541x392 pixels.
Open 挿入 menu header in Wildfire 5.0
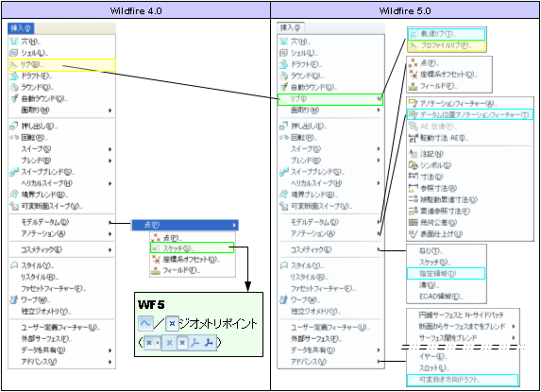(290, 27)
